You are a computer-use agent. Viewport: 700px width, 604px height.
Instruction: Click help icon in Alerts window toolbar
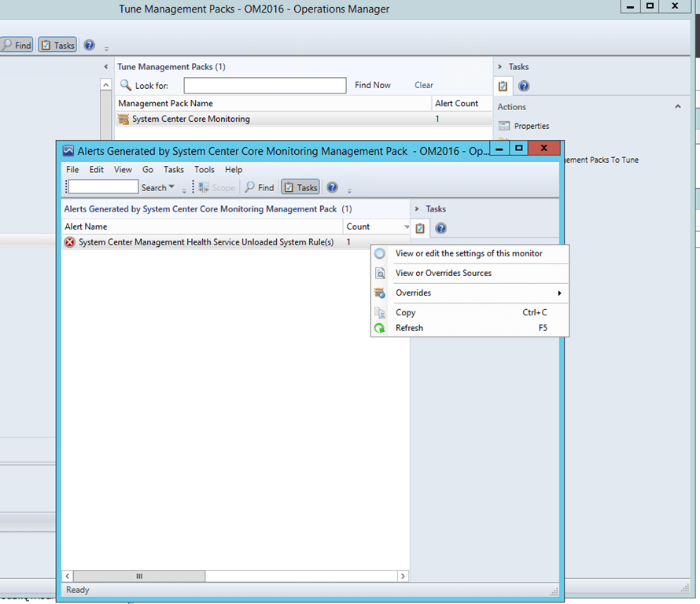tap(332, 187)
